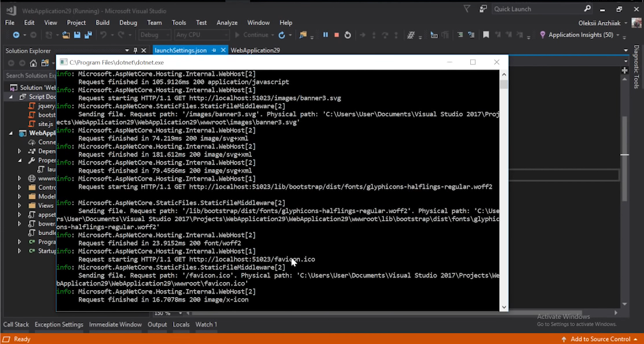Open the Output panel tab
Screen dimensions: 644x344
[158, 324]
